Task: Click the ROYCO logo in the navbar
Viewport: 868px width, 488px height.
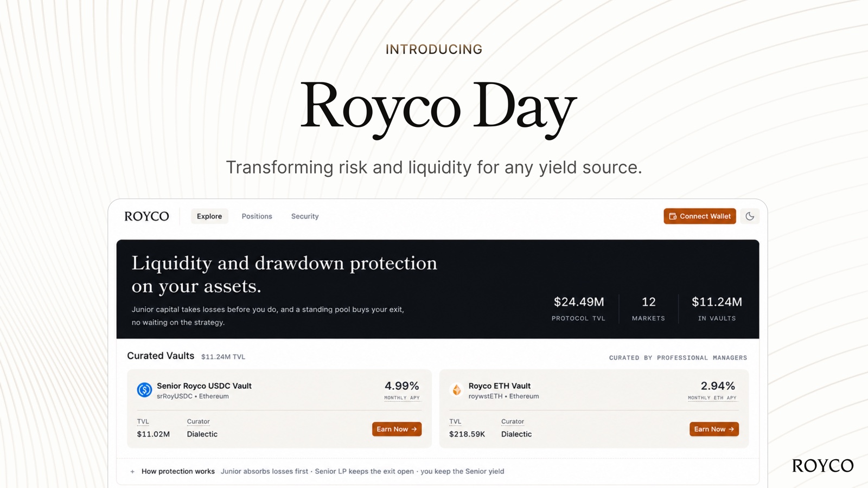Action: 146,216
